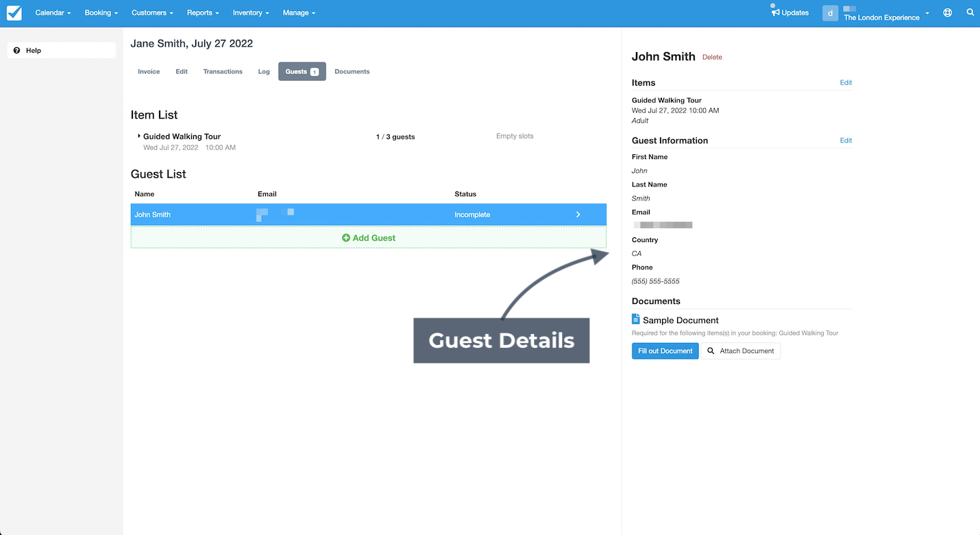Open John Smith row chevron arrow

coord(578,215)
